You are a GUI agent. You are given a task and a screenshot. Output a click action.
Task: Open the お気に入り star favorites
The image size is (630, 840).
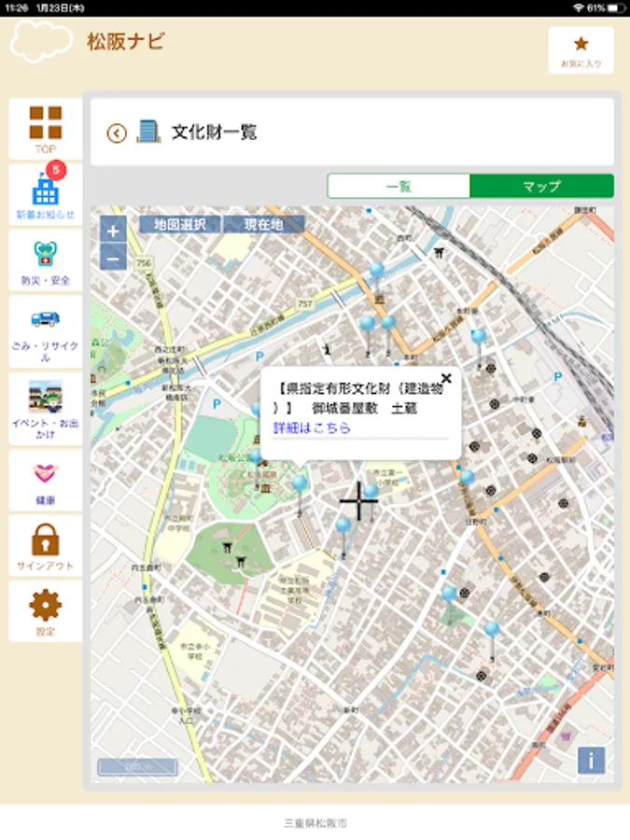pos(581,49)
